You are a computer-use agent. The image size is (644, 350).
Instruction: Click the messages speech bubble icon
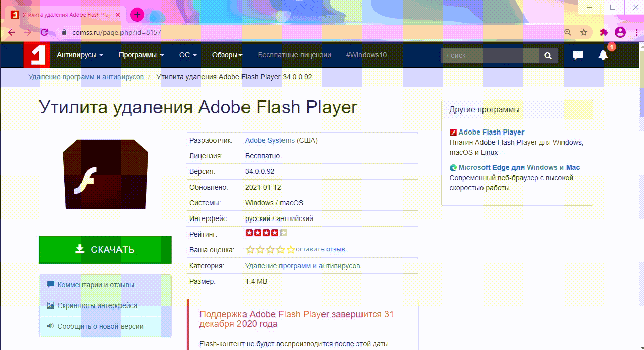click(x=578, y=56)
